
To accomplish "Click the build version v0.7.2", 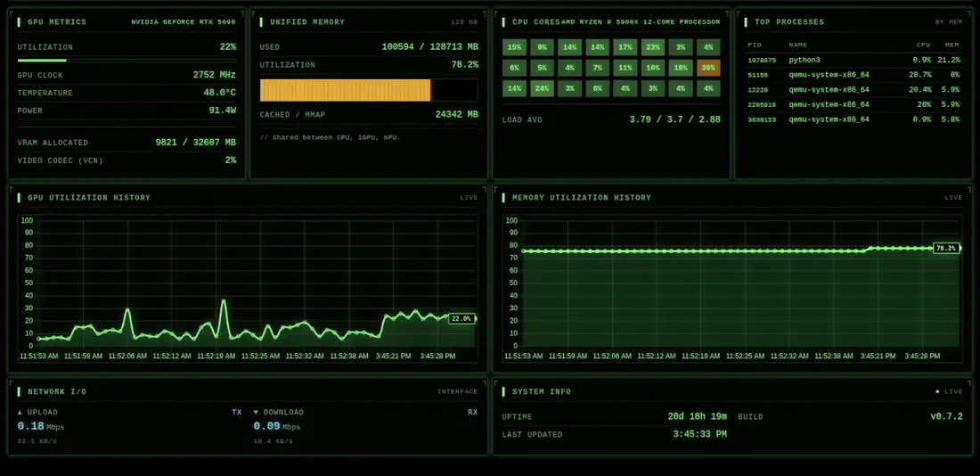I will click(x=947, y=416).
